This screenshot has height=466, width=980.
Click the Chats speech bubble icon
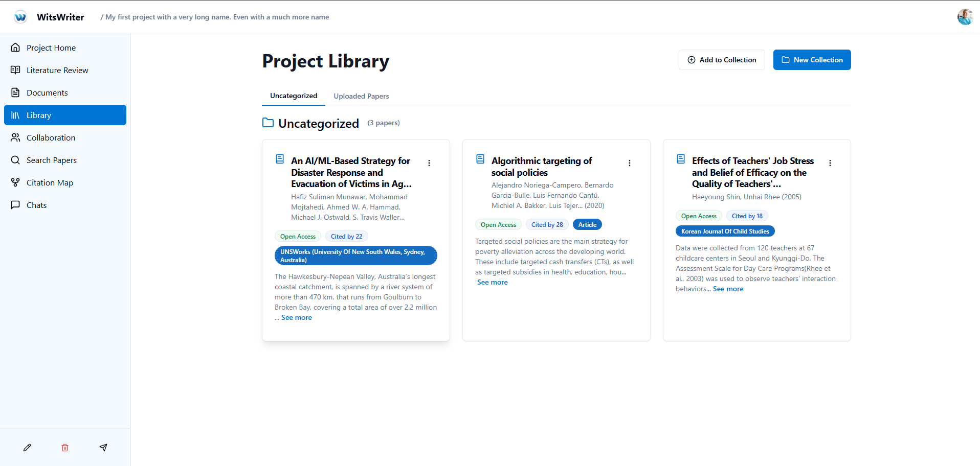coord(16,205)
